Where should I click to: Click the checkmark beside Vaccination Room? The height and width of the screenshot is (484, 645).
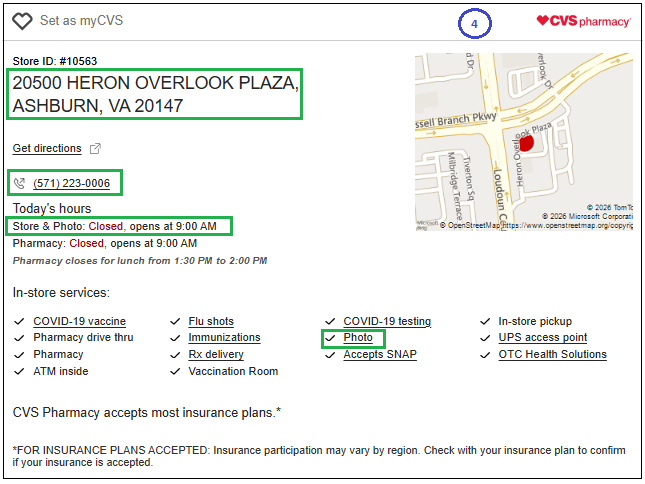click(175, 371)
